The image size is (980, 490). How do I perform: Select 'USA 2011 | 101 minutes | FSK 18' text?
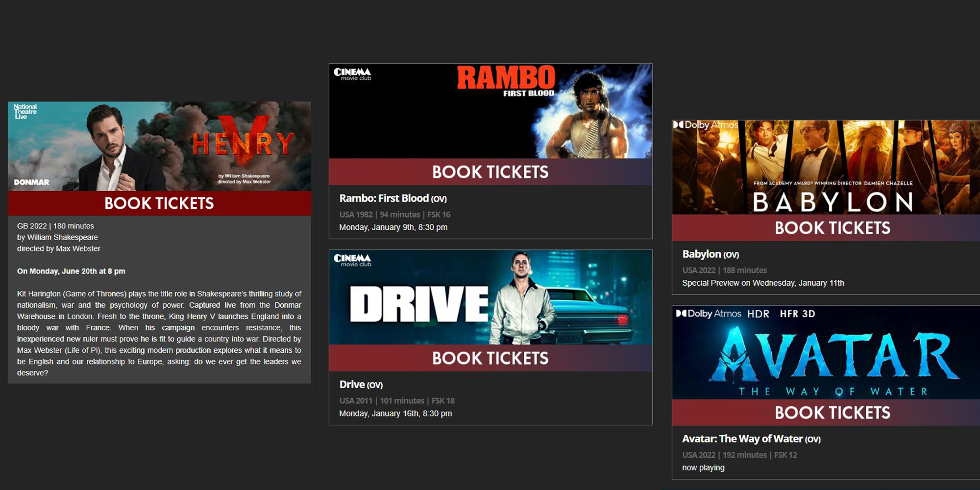(x=397, y=401)
